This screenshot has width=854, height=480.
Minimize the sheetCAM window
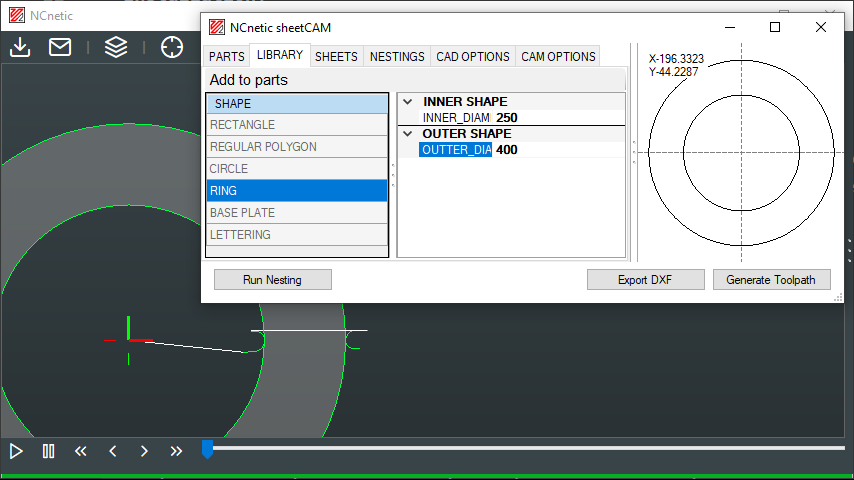730,27
